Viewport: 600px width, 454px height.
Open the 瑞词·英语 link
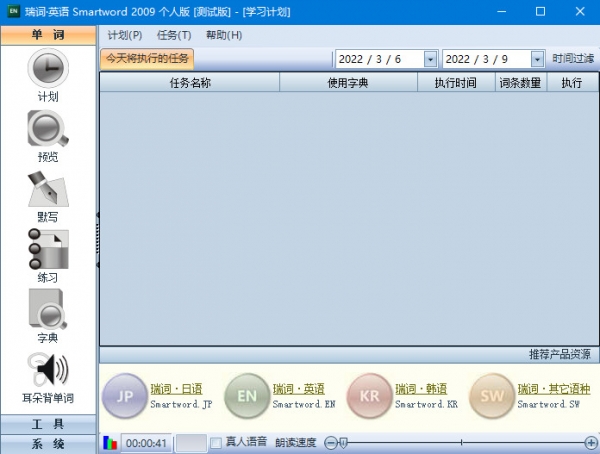pos(298,389)
